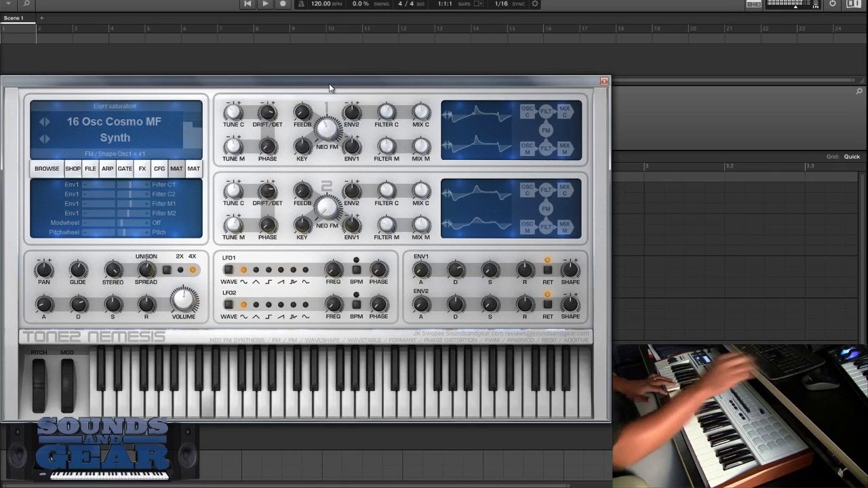Image resolution: width=868 pixels, height=488 pixels.
Task: Click the PAN knob
Action: point(44,270)
